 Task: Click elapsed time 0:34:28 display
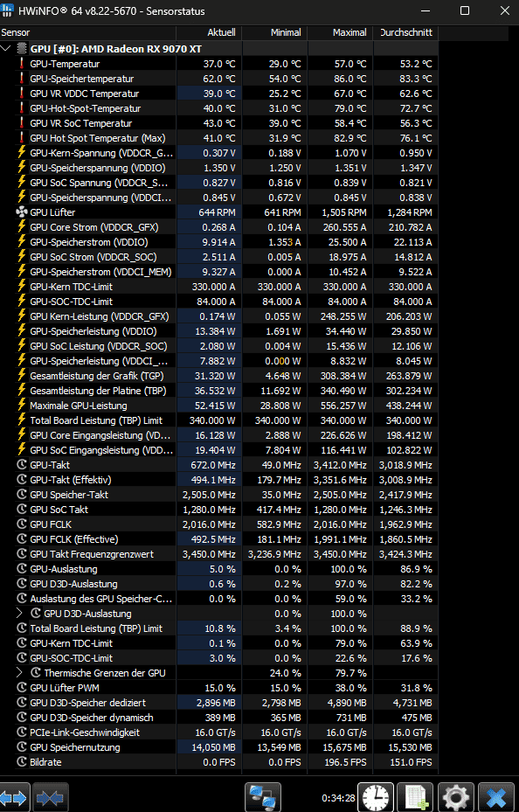(x=338, y=798)
